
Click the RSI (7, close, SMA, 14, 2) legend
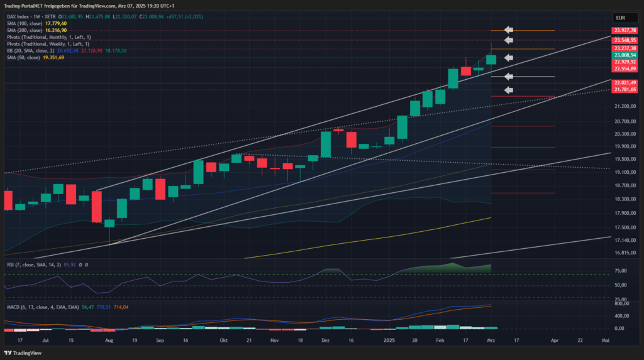click(34, 265)
